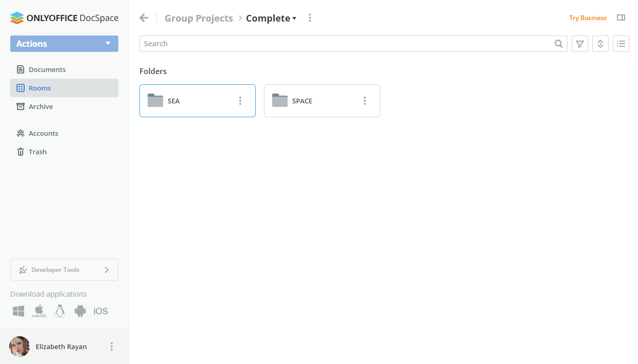638x364 pixels.
Task: Switch to list view icon
Action: 621,44
